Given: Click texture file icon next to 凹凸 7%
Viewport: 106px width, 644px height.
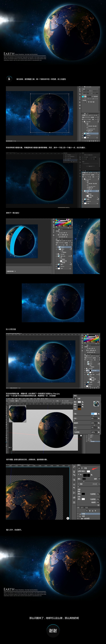Looking at the screenshot, I should tap(99, 428).
